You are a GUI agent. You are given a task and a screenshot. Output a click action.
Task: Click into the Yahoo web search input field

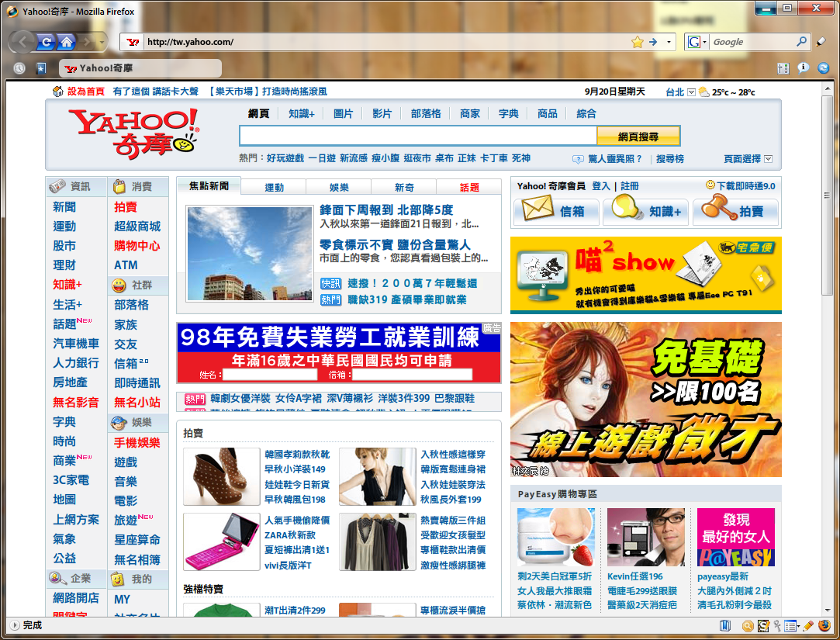coord(418,137)
